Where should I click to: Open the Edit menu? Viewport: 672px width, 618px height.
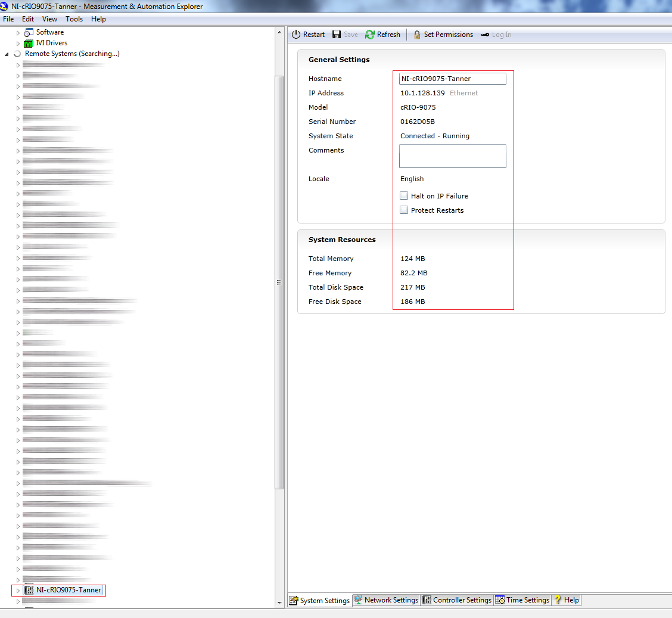[x=28, y=19]
